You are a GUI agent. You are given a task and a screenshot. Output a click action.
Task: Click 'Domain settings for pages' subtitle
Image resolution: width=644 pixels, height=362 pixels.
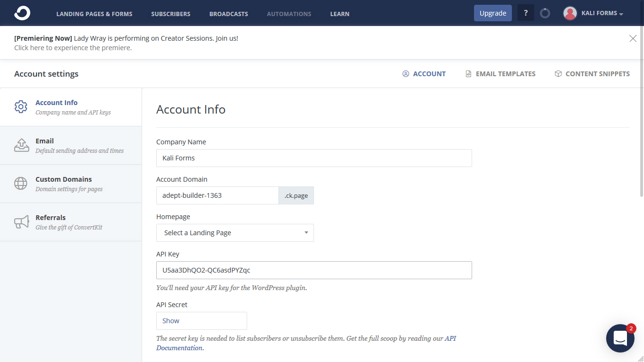point(69,189)
